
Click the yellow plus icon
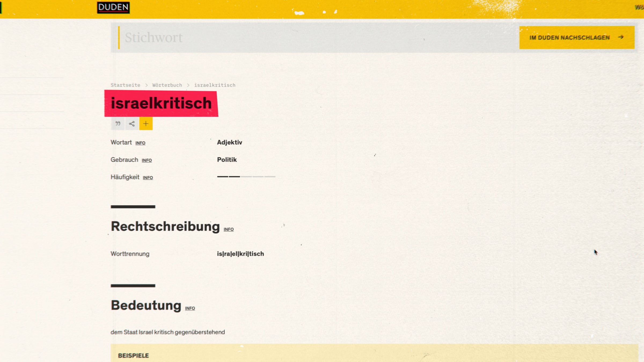(x=146, y=124)
